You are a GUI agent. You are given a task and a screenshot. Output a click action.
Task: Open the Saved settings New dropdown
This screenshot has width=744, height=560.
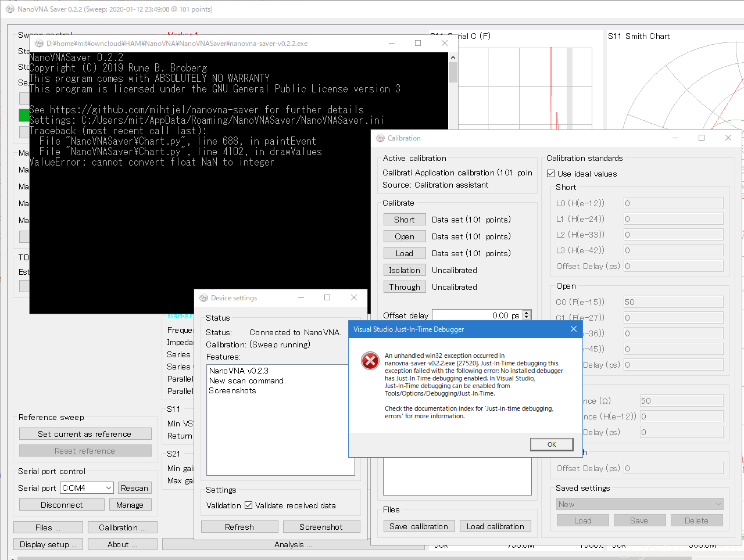point(639,504)
